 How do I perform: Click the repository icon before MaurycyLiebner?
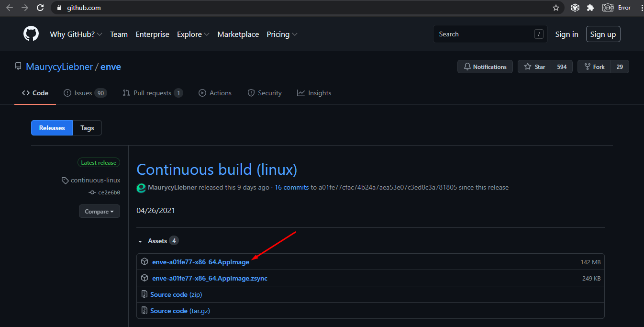[x=18, y=67]
